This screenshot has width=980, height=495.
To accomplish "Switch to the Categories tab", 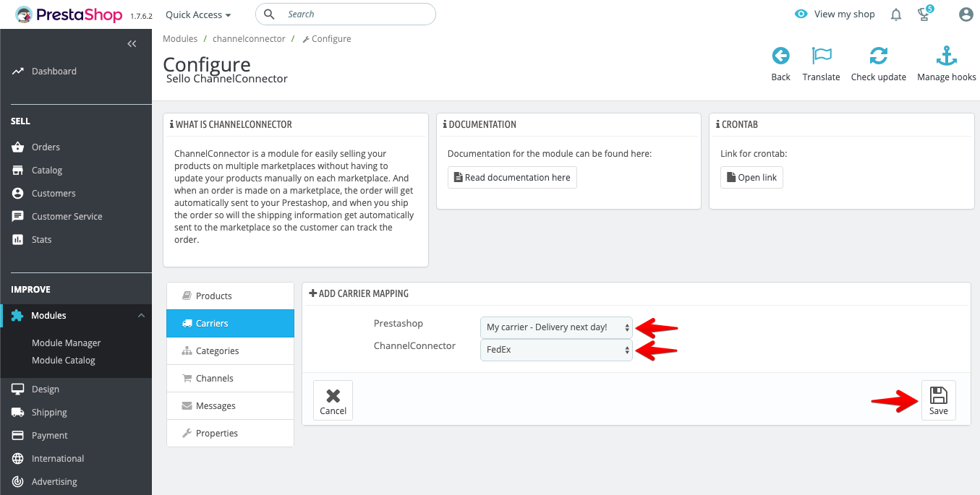I will click(230, 350).
